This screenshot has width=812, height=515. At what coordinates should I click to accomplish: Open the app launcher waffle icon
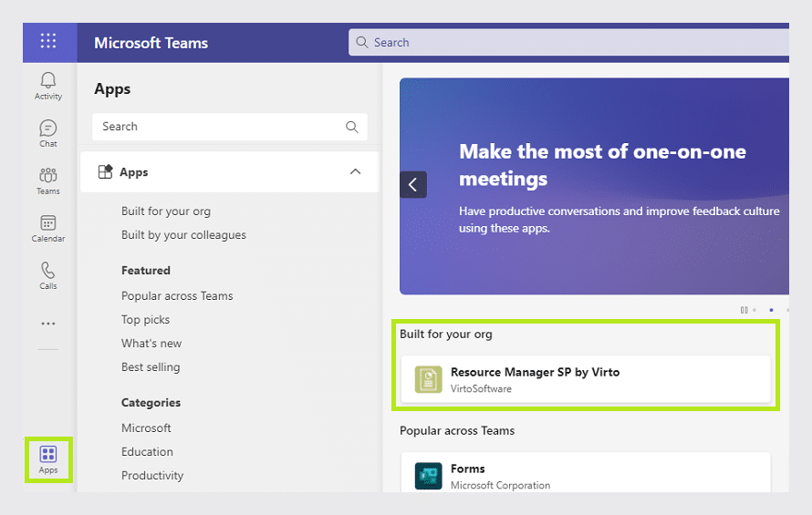[x=48, y=40]
